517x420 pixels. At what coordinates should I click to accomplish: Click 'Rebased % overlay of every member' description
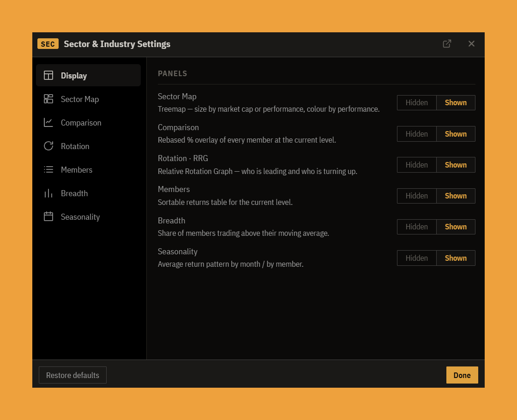pos(247,140)
